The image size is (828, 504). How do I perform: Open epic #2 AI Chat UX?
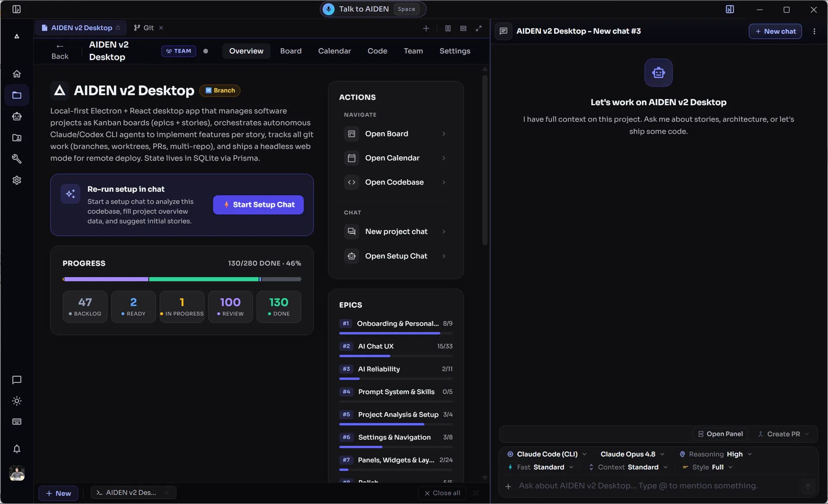(395, 350)
